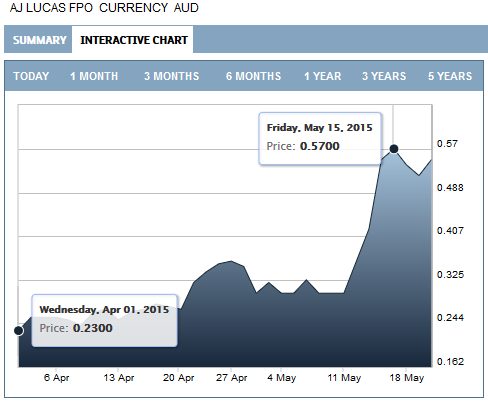488x403 pixels.
Task: Click the 0.325 price axis label
Action: pos(450,275)
